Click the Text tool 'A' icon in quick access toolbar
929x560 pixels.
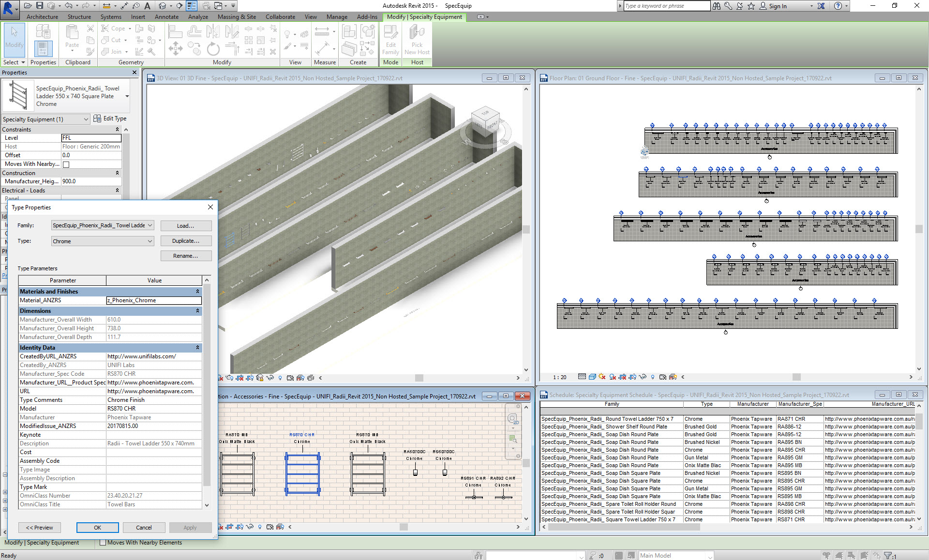point(148,6)
